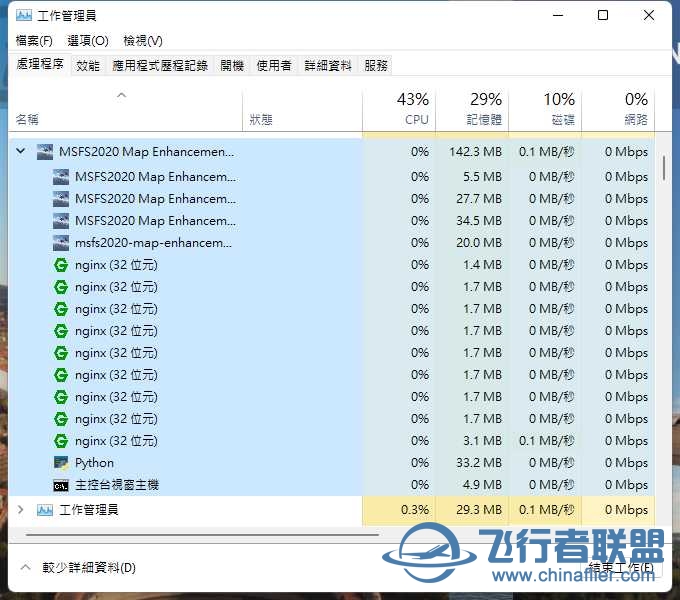Collapse the MSFS2020 Map Enhancement process group
Image resolution: width=680 pixels, height=600 pixels.
(20, 151)
